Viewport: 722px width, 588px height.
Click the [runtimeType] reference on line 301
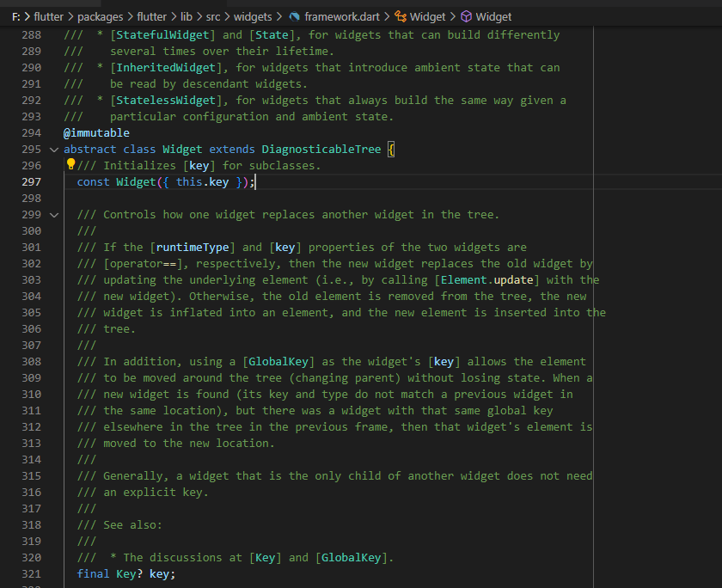[x=193, y=248]
